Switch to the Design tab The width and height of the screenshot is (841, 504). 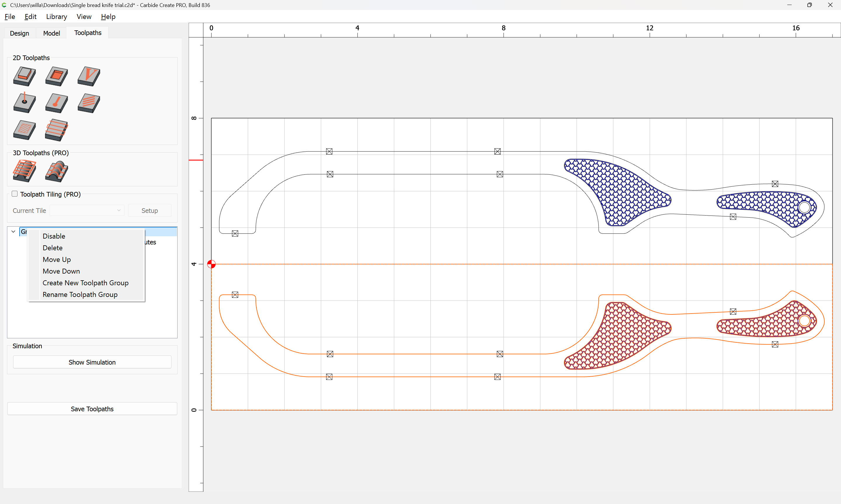pos(19,33)
